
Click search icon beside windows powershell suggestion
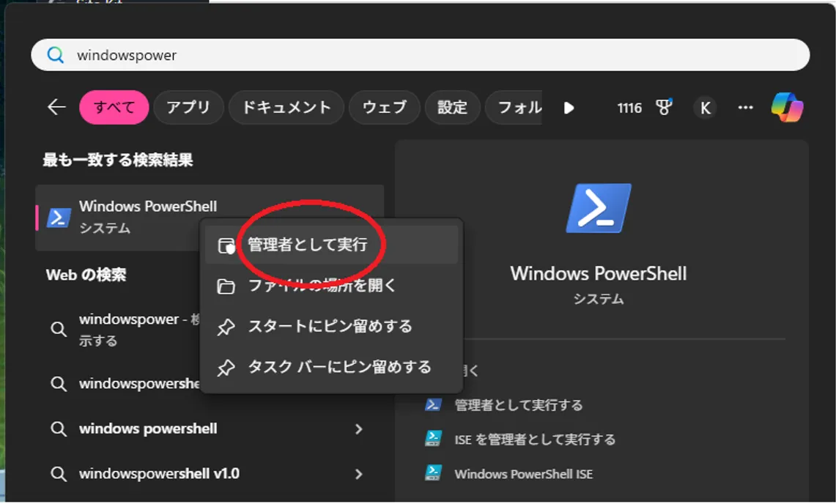point(58,429)
